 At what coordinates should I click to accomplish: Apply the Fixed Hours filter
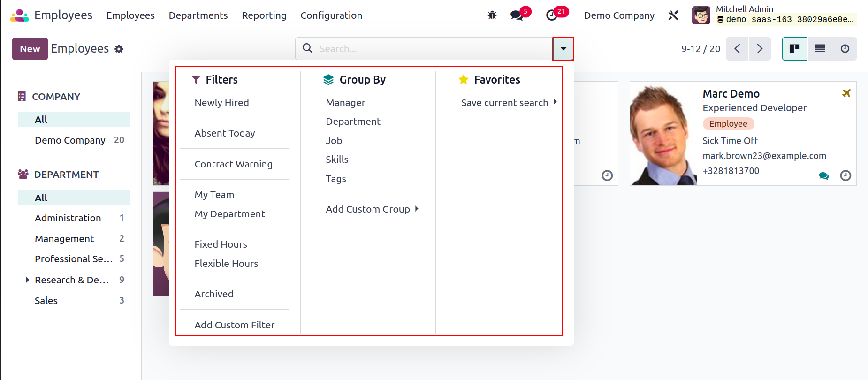(x=221, y=244)
